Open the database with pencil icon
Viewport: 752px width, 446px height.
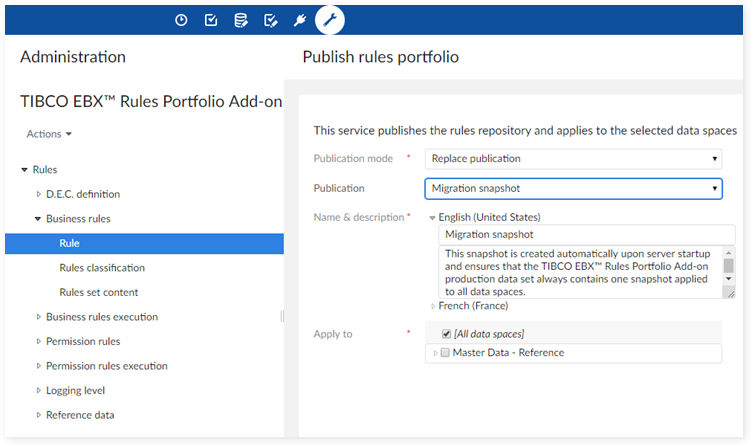pyautogui.click(x=241, y=20)
